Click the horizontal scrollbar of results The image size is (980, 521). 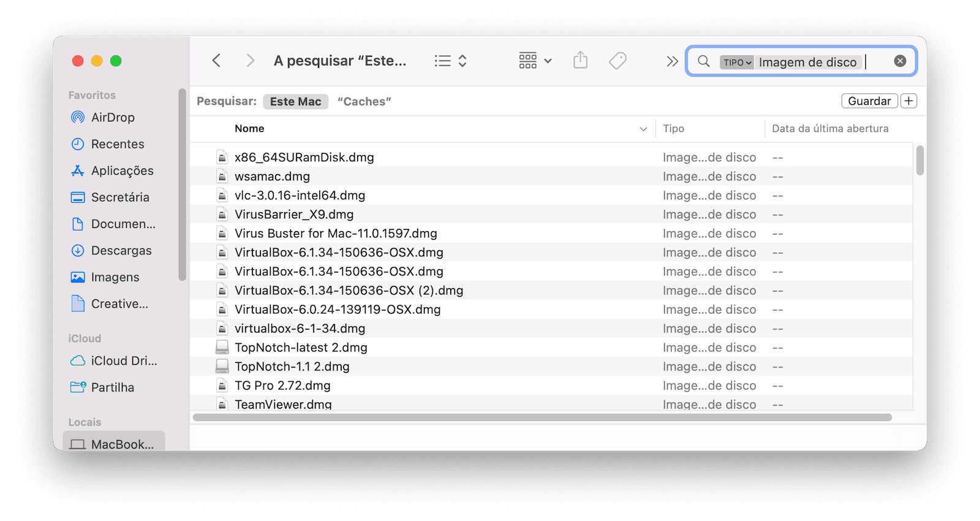pos(542,417)
